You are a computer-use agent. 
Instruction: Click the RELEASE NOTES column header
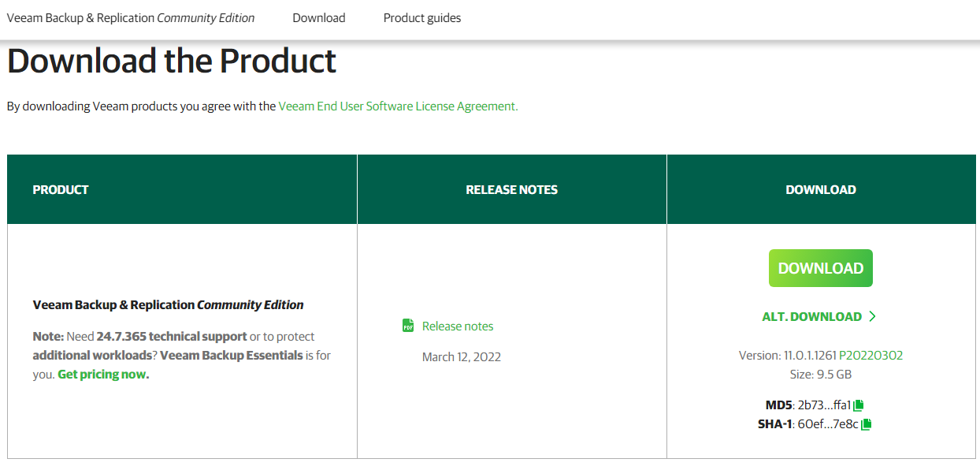coord(511,189)
